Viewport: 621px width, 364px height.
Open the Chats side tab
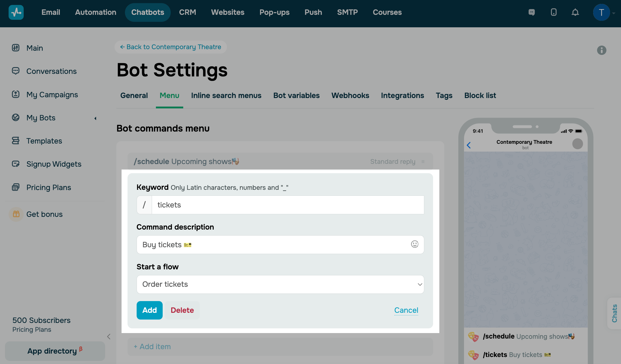[614, 313]
